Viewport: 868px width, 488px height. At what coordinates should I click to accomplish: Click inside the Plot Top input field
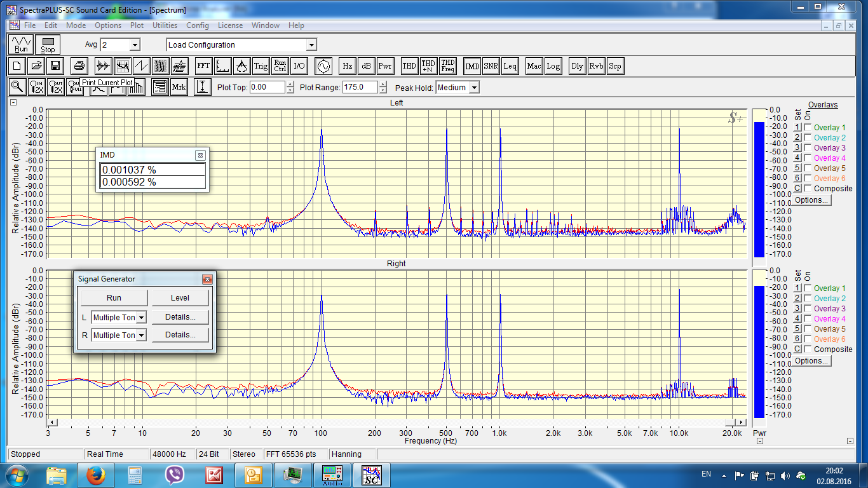(x=267, y=88)
